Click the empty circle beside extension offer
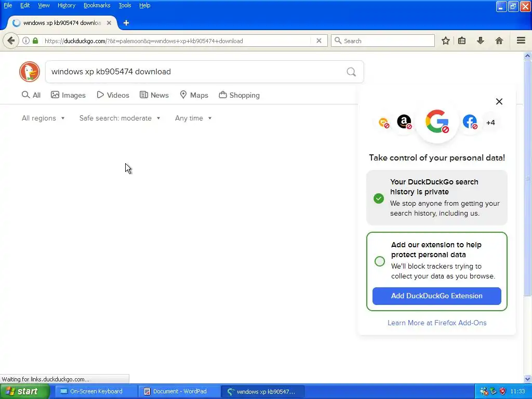532x399 pixels. click(380, 261)
